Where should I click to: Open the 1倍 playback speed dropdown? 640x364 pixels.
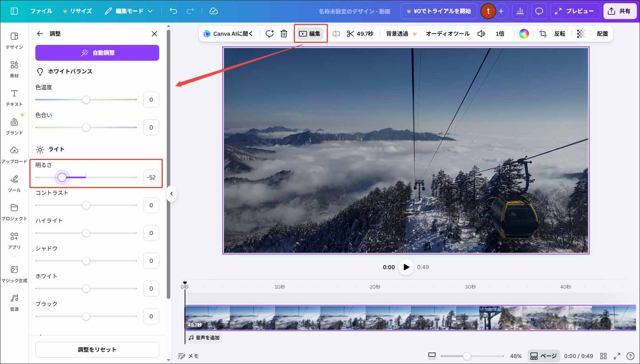[500, 34]
